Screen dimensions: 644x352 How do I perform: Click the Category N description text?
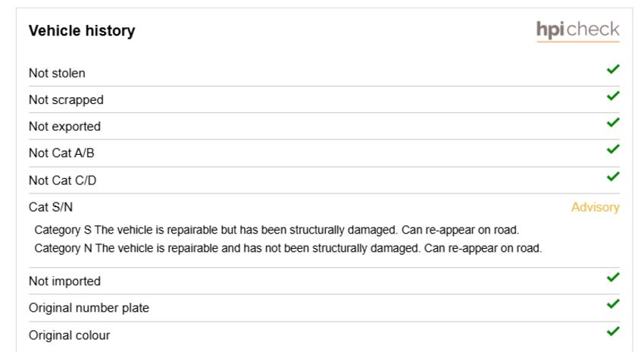pos(288,248)
